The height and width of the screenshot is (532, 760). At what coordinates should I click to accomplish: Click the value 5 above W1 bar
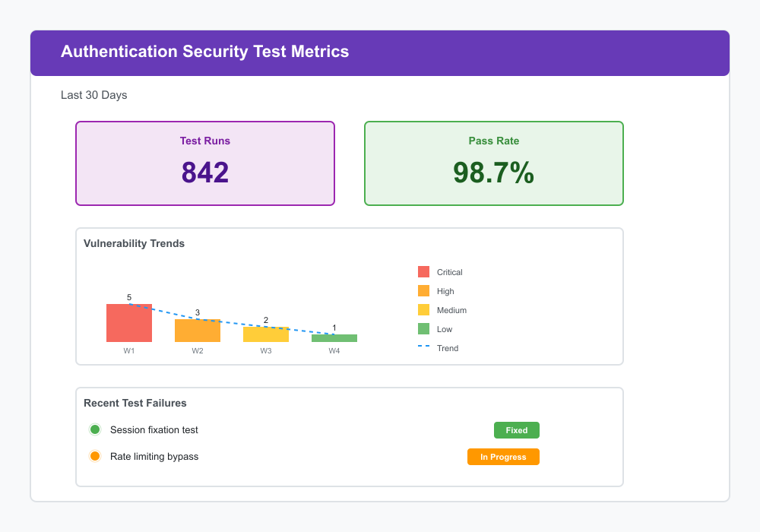coord(129,297)
